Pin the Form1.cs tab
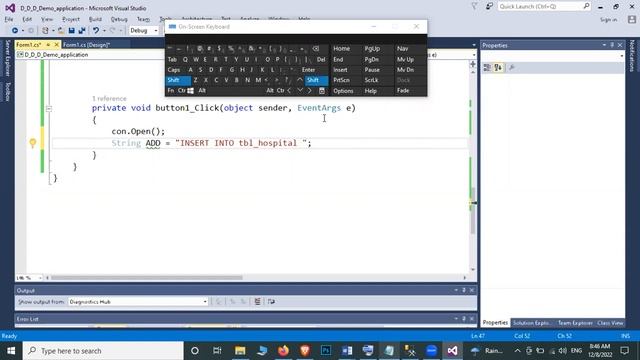 [48, 44]
